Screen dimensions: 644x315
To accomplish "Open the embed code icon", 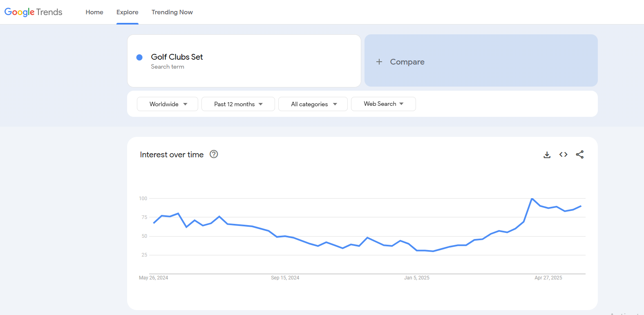I will [563, 154].
